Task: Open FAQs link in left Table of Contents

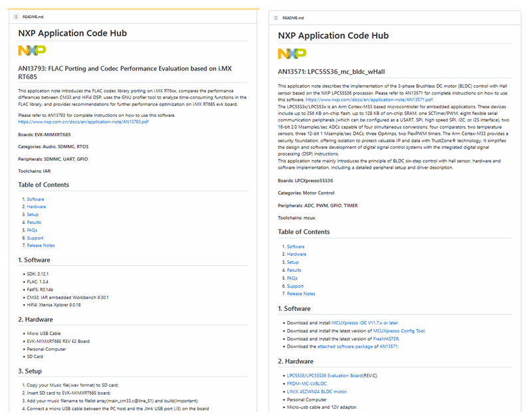Action: click(32, 230)
